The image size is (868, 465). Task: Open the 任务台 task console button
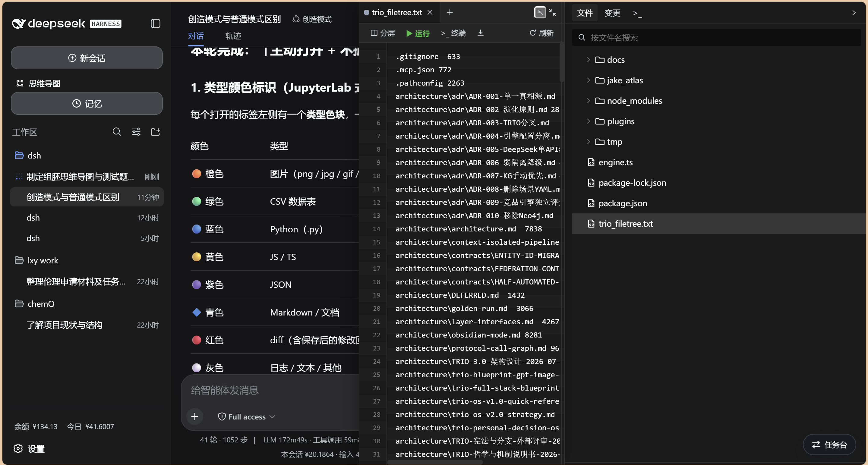point(829,445)
